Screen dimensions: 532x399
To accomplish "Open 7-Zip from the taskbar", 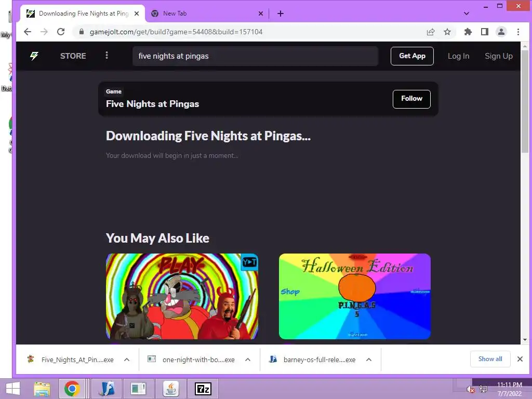I will (x=203, y=389).
